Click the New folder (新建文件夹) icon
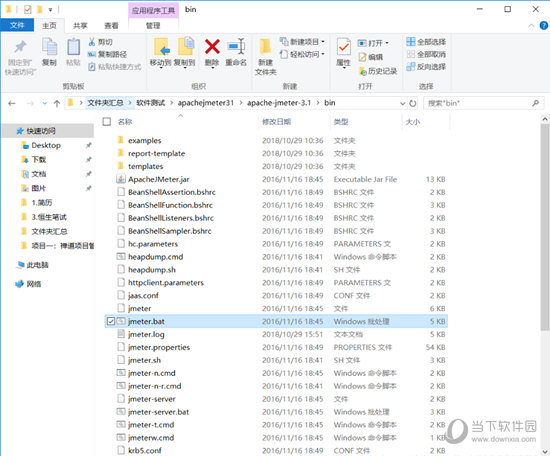This screenshot has width=550, height=456. point(265,47)
